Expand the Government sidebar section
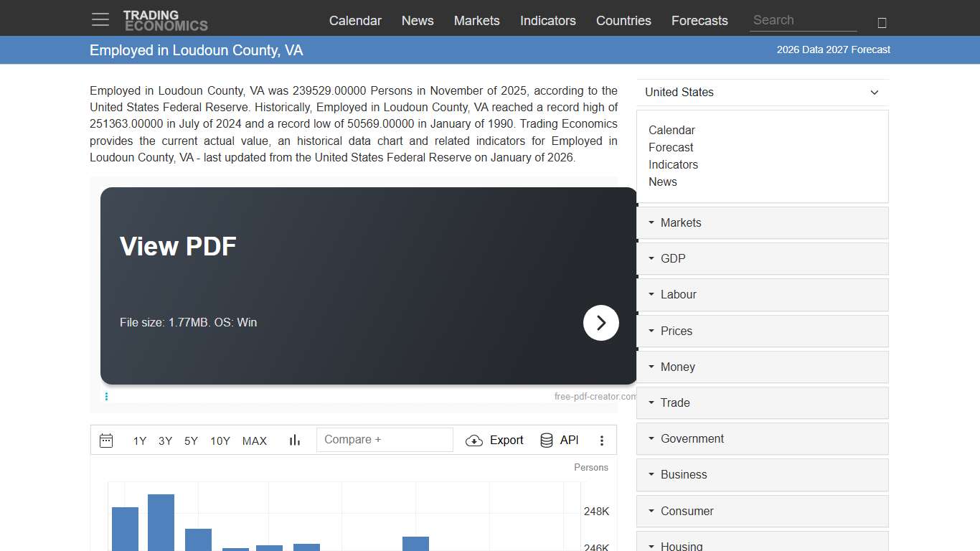 [762, 439]
